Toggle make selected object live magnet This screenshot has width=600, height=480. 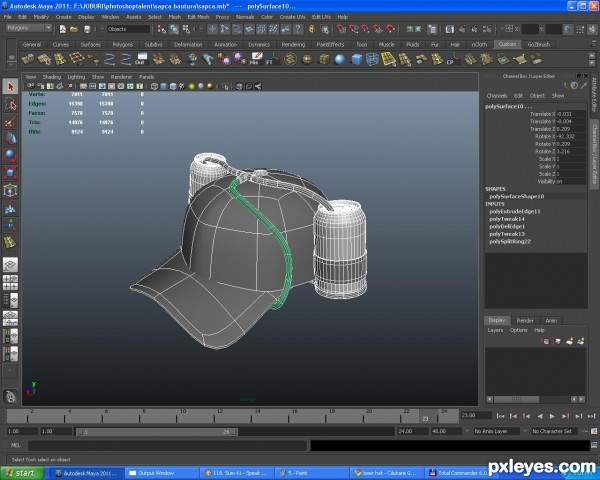click(390, 29)
